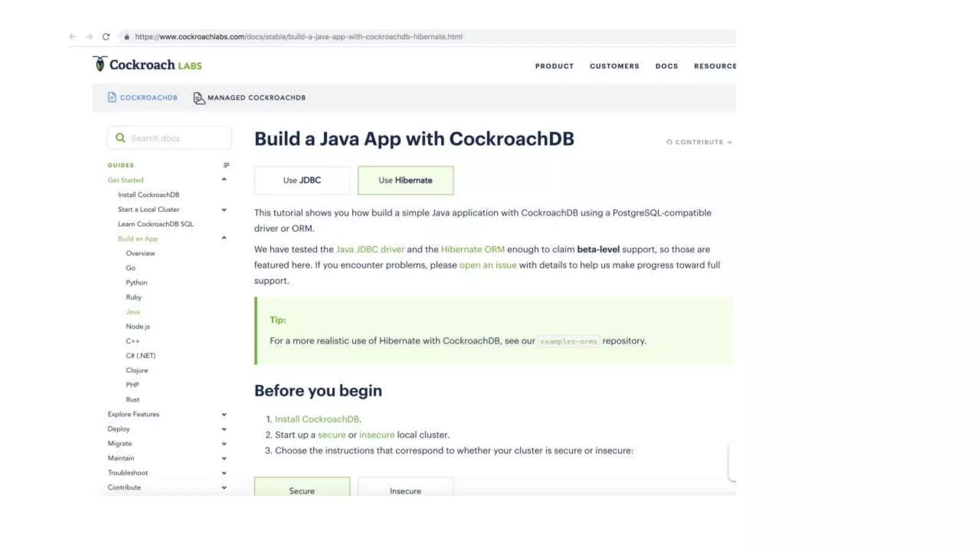Open the Overview sidebar item
Image resolution: width=980 pixels, height=551 pixels.
tap(140, 253)
